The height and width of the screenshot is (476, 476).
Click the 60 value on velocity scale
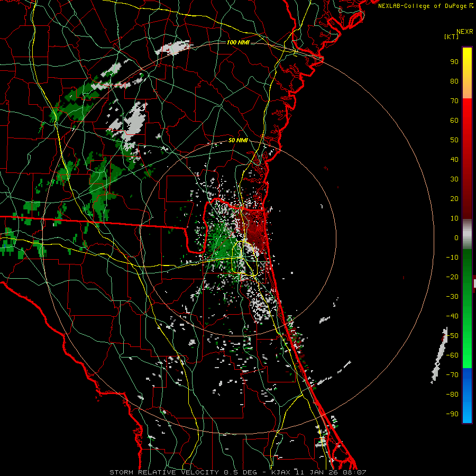(454, 121)
